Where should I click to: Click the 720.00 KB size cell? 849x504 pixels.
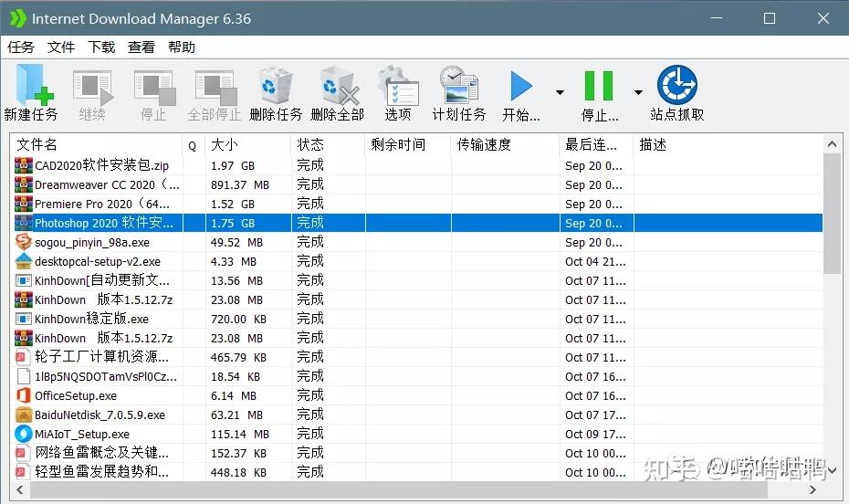[238, 320]
